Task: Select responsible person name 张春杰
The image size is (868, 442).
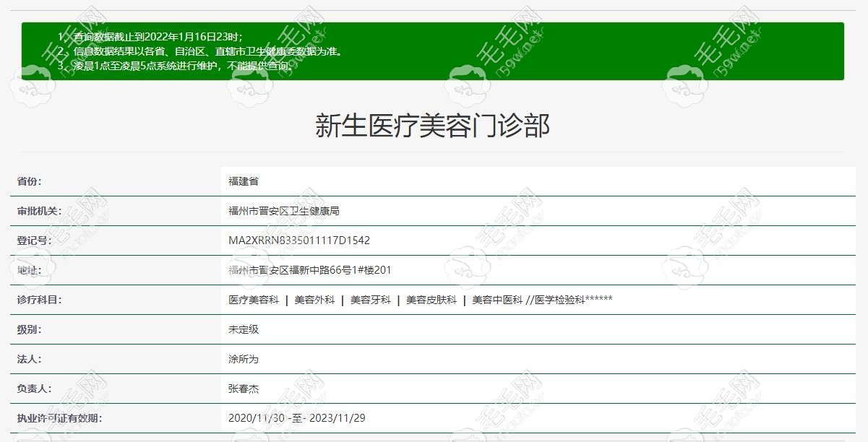Action: (244, 389)
